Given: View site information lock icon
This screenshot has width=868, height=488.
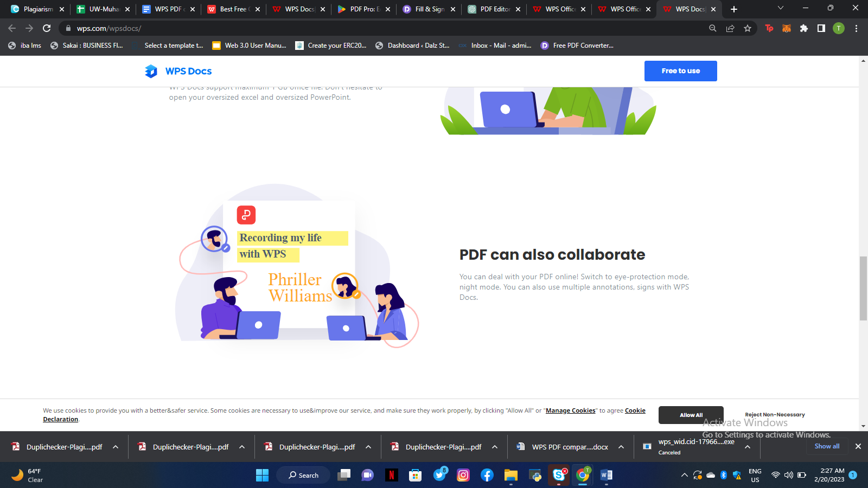Looking at the screenshot, I should tap(68, 28).
